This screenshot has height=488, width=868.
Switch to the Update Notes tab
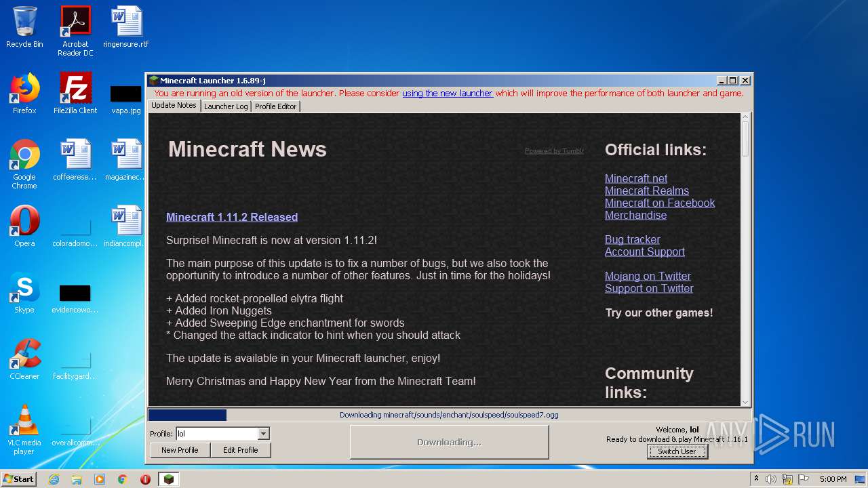pos(174,106)
